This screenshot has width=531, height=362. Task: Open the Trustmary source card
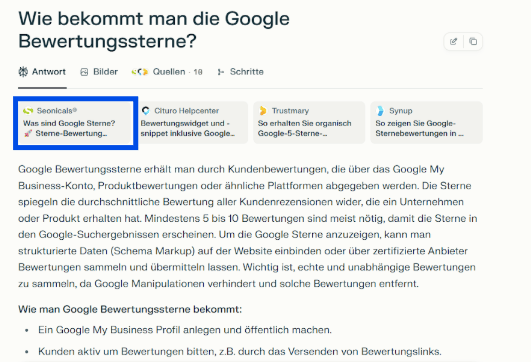point(309,123)
